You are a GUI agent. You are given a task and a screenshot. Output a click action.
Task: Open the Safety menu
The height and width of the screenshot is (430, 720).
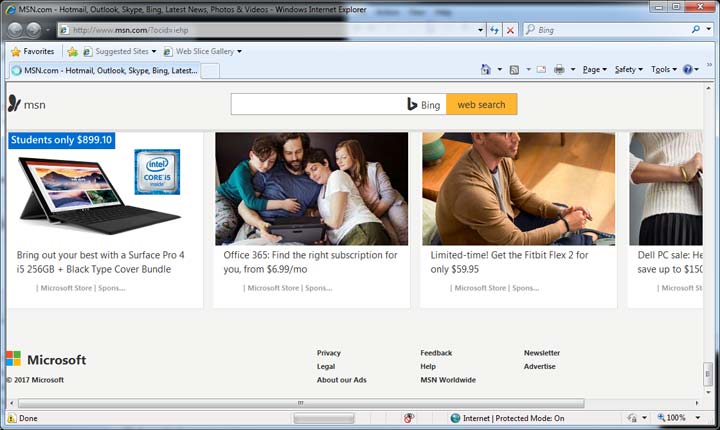click(629, 69)
